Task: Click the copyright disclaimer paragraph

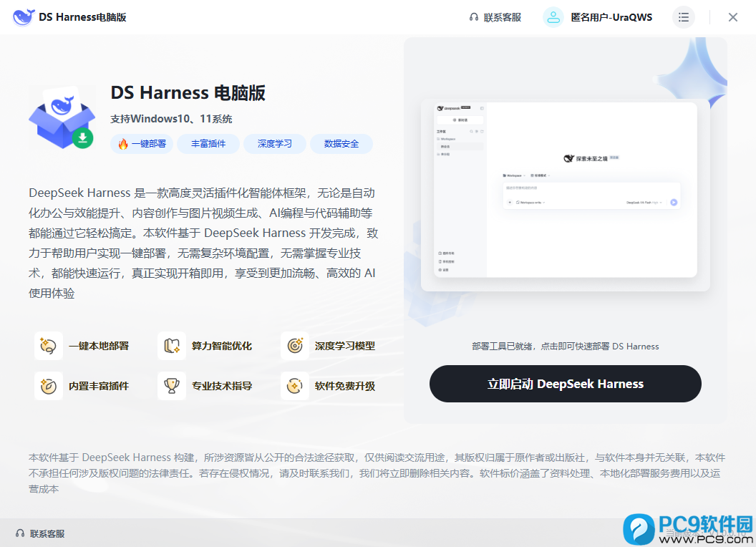Action: coord(377,473)
